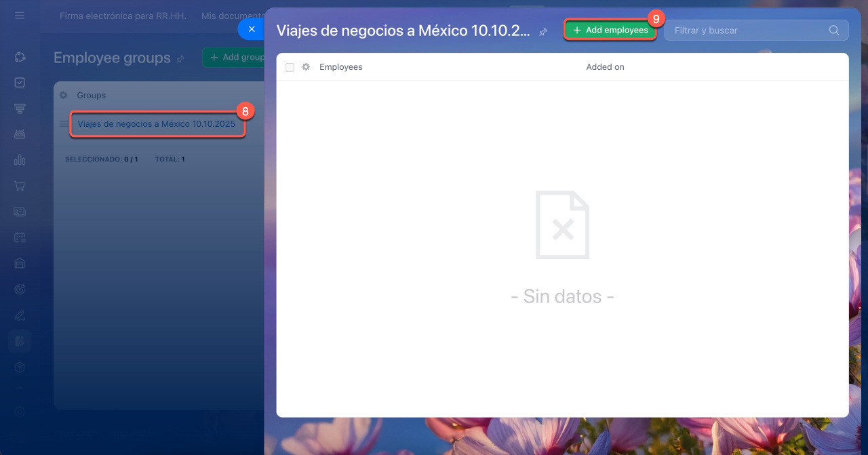Open the tasks checkmark icon in the sidebar

click(20, 82)
